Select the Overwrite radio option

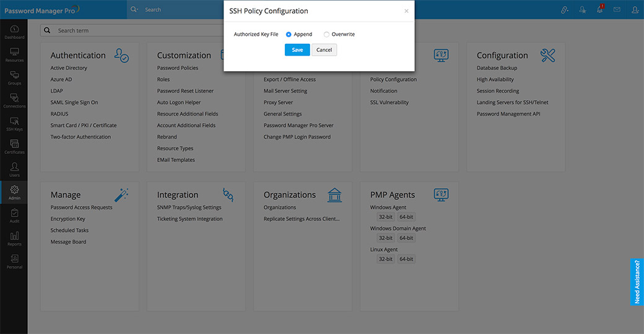[326, 35]
